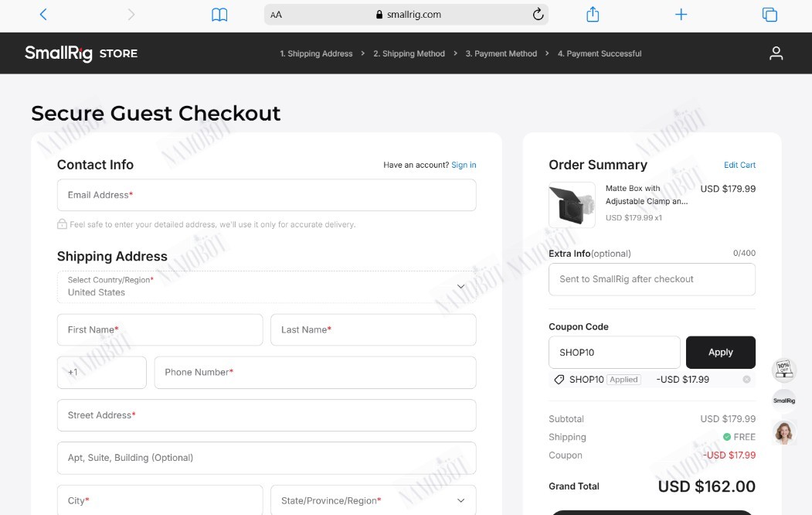This screenshot has height=515, width=812.
Task: Open the SmallRig floating round badge
Action: (783, 401)
